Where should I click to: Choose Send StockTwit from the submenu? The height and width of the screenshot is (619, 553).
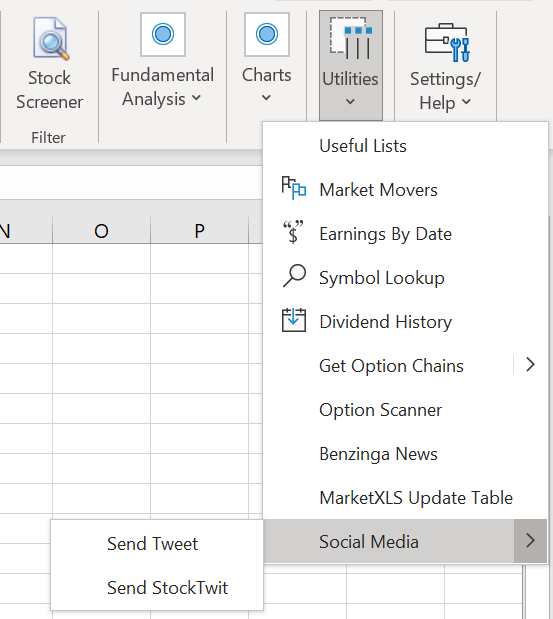point(157,588)
